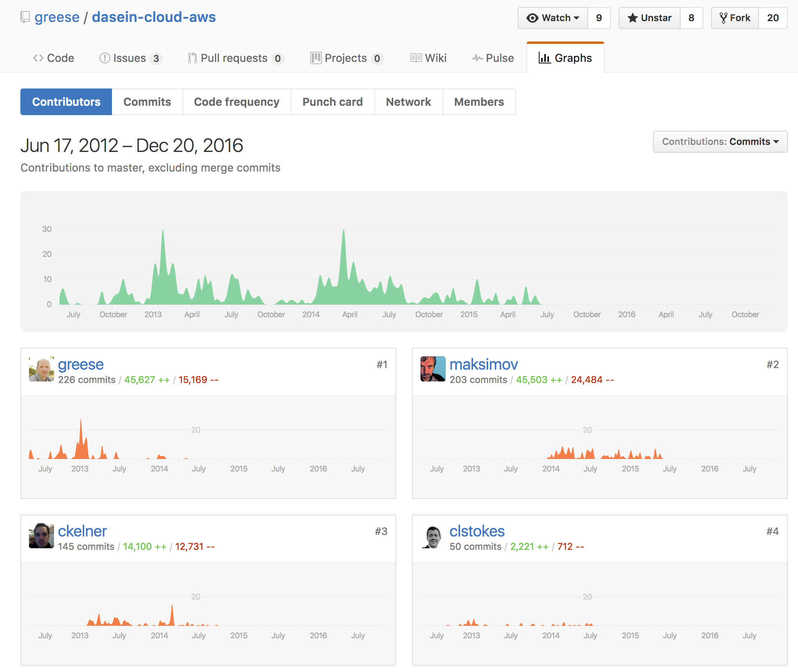Open greese owner link in header
Screen dimensions: 798x672
tap(57, 17)
